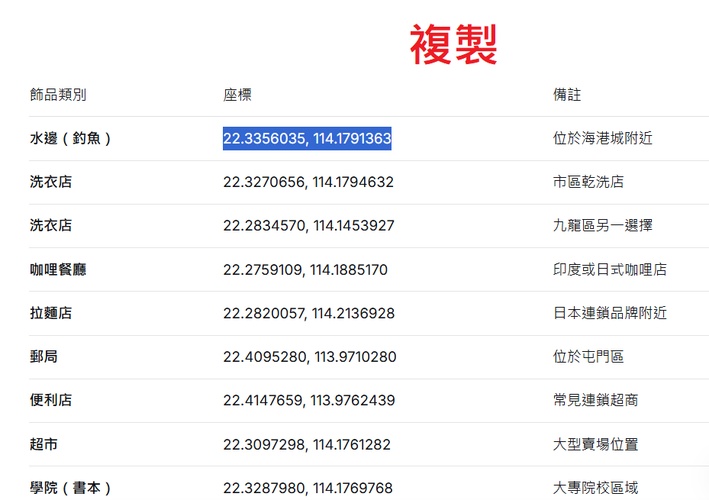The image size is (709, 500).
Task: Click the 便利店 category cell
Action: click(x=51, y=400)
